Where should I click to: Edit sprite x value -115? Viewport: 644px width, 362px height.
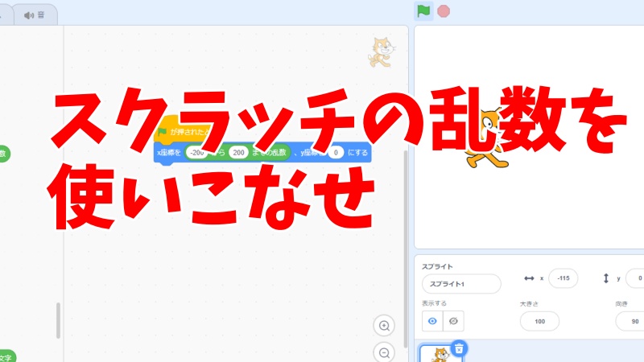(x=563, y=278)
